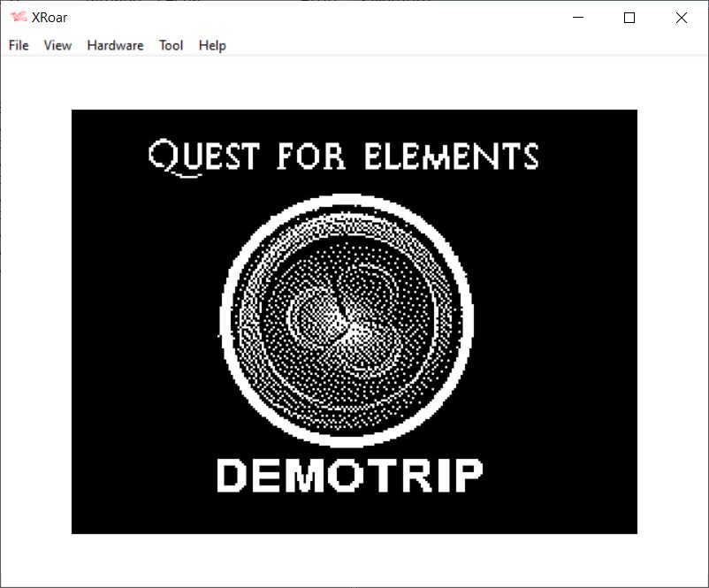The image size is (709, 588).
Task: Click the word ELEMENTS in the title
Action: (x=451, y=157)
